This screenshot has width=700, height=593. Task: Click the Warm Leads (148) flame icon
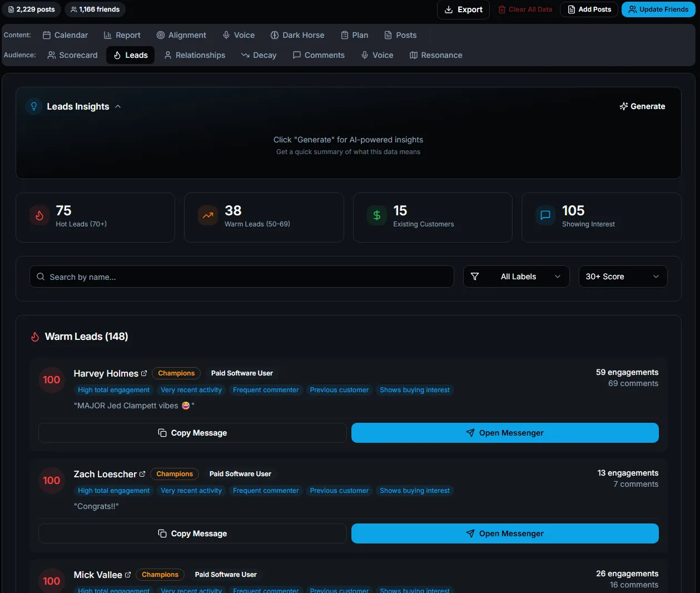point(35,337)
